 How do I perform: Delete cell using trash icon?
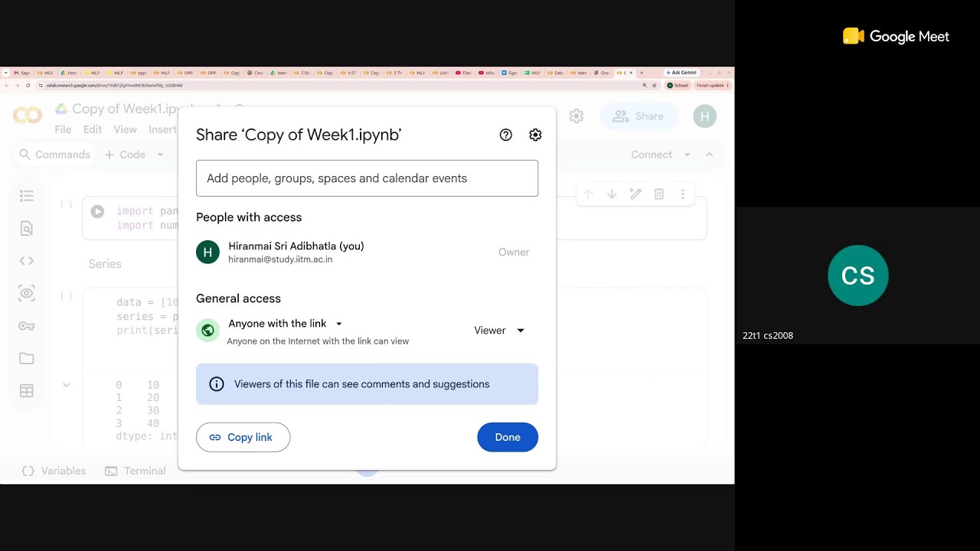[x=658, y=194]
